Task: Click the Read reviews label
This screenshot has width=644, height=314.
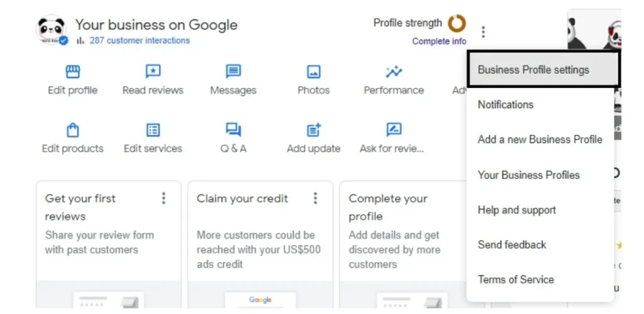Action: 153,90
